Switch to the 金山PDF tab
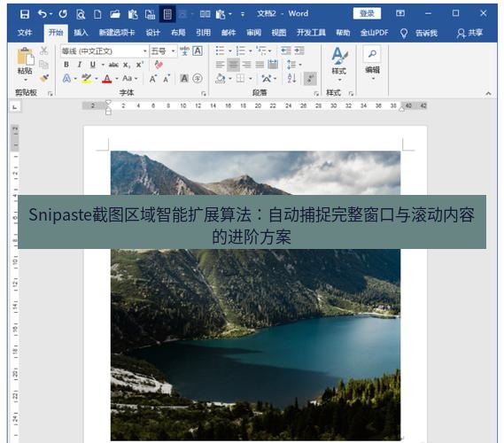504x443 pixels. click(x=375, y=33)
